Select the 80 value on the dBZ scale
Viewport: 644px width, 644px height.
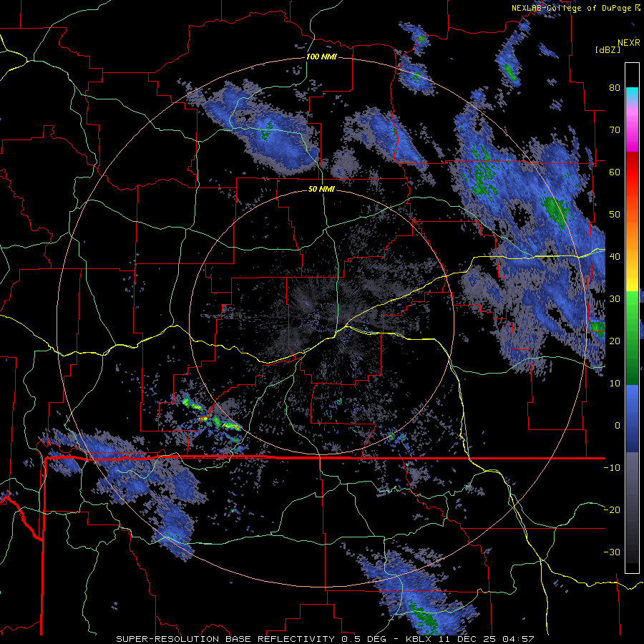(x=615, y=88)
